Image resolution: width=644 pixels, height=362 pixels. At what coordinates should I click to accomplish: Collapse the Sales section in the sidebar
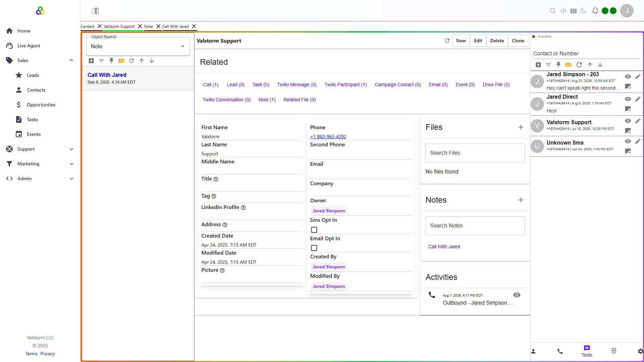(71, 60)
